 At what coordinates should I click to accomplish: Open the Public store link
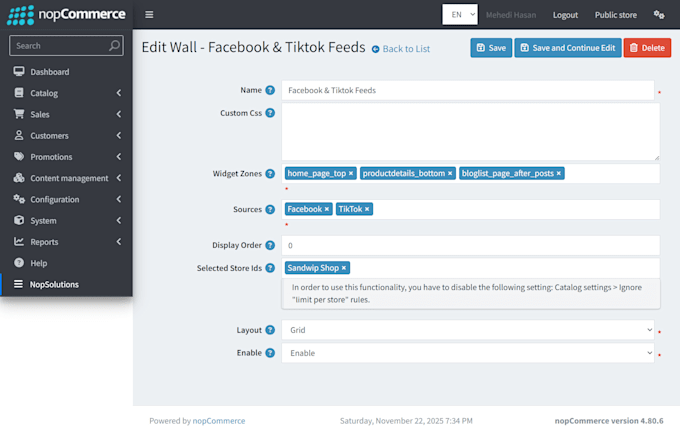pyautogui.click(x=615, y=15)
